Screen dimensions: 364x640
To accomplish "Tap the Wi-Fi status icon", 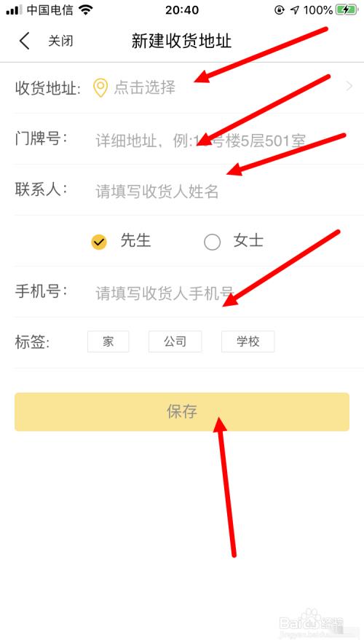I will 86,10.
